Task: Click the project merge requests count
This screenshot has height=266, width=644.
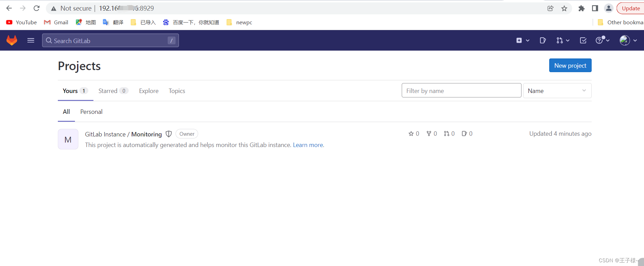Action: (449, 134)
